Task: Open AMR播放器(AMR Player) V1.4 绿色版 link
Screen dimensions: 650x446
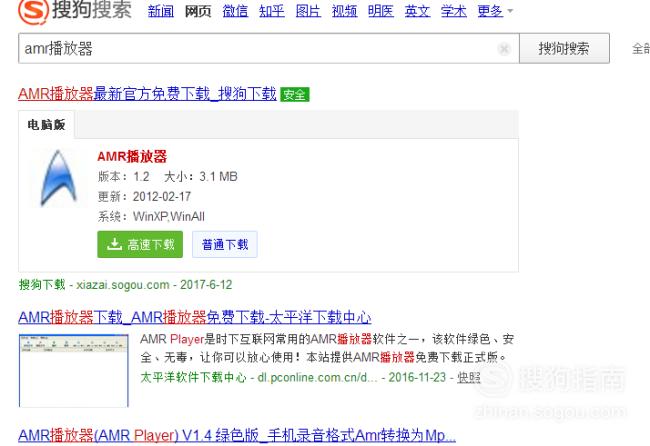Action: click(237, 436)
